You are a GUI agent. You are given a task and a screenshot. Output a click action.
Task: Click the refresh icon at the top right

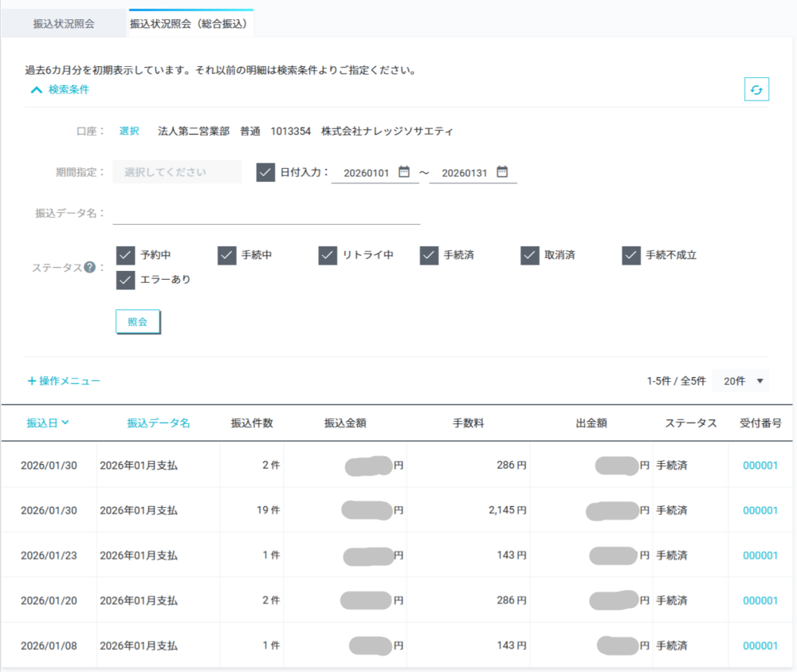click(756, 89)
